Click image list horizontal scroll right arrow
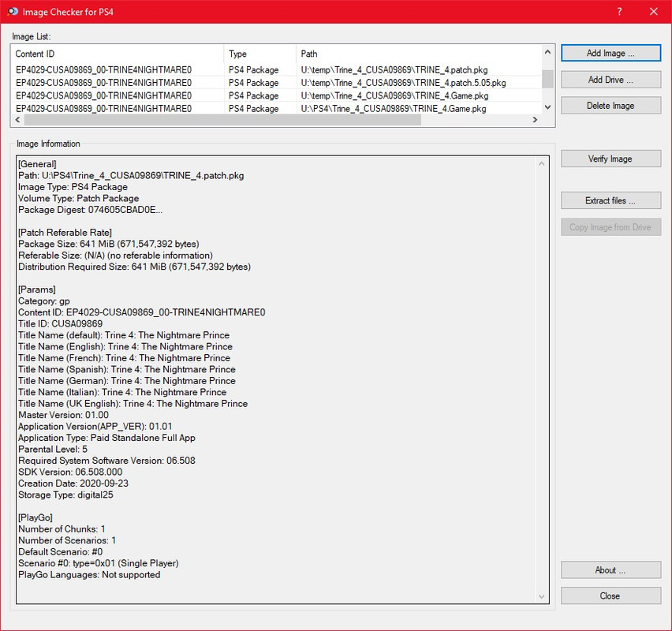The image size is (672, 631). (535, 120)
